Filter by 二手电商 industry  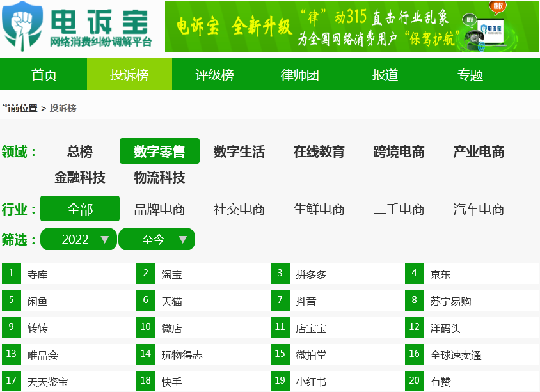(x=399, y=209)
